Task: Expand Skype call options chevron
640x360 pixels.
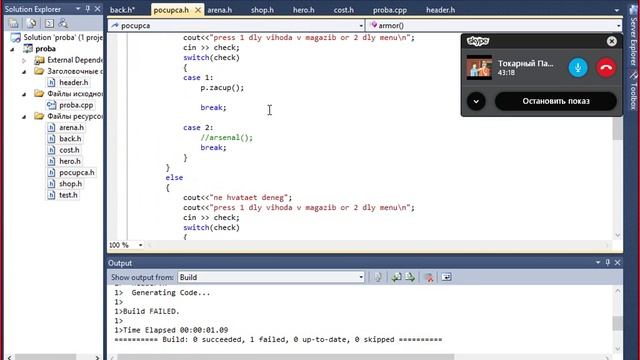Action: (476, 101)
